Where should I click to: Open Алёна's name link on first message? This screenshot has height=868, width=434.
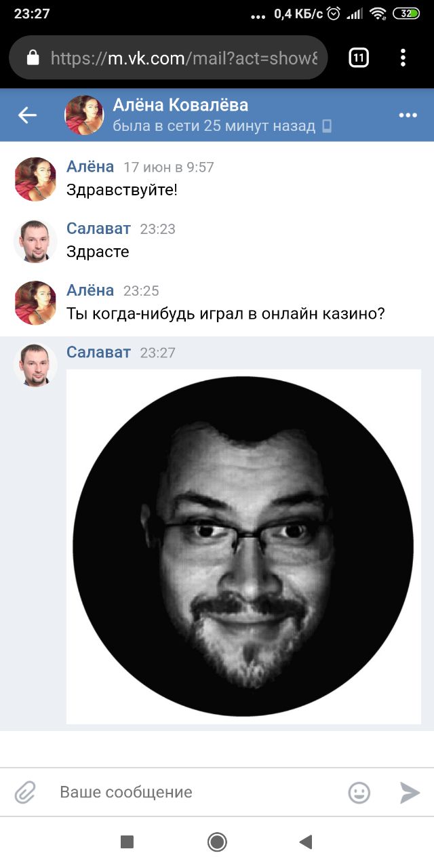pos(90,166)
